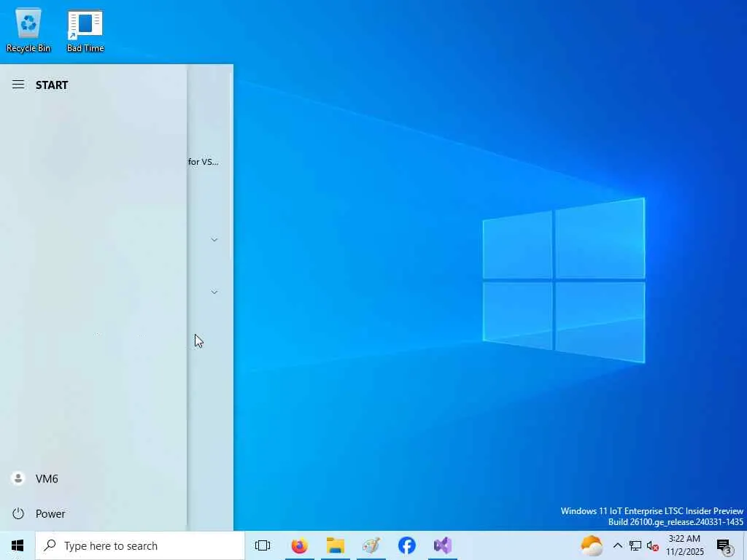
Task: Open the Power options
Action: 93,514
